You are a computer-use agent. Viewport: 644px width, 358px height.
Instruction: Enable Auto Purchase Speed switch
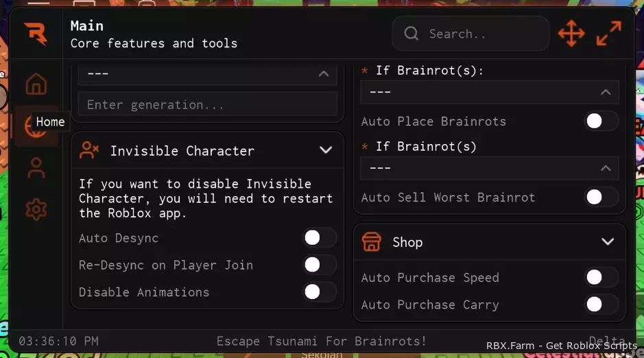point(601,277)
